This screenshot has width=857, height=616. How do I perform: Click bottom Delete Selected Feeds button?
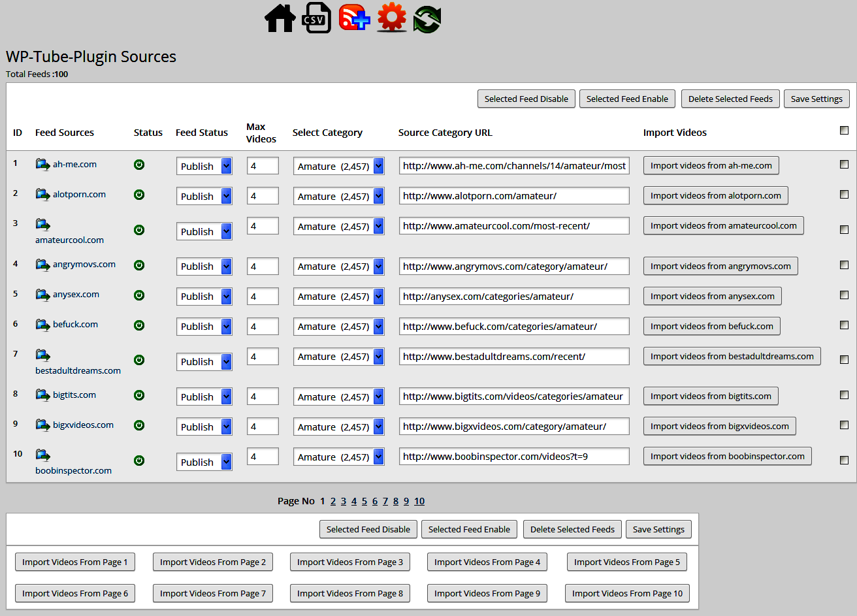click(x=572, y=529)
